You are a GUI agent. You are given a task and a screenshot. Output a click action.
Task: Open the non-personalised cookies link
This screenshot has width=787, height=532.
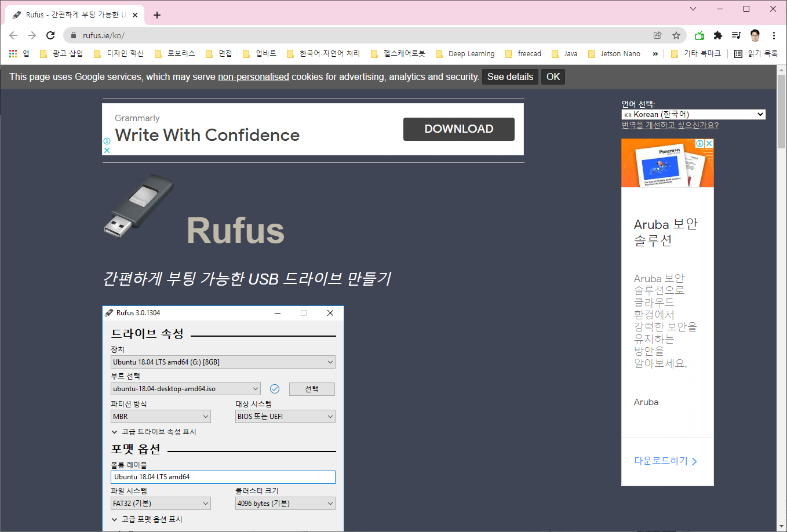point(253,76)
